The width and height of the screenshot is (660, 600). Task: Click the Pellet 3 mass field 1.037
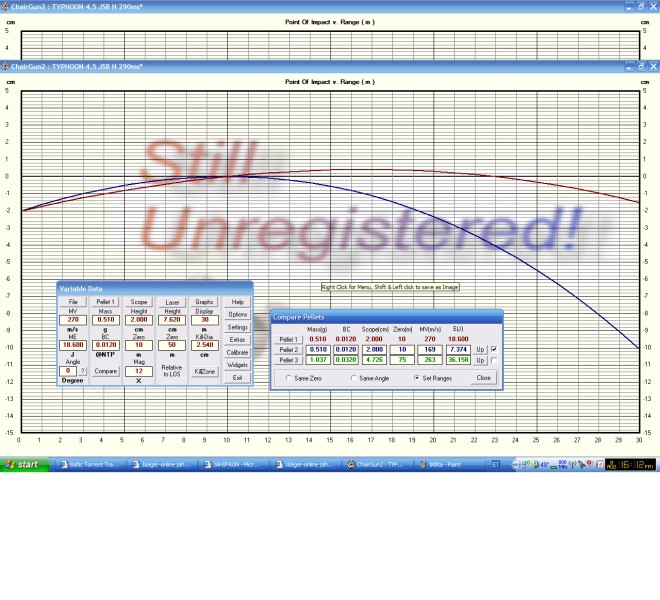pos(318,359)
